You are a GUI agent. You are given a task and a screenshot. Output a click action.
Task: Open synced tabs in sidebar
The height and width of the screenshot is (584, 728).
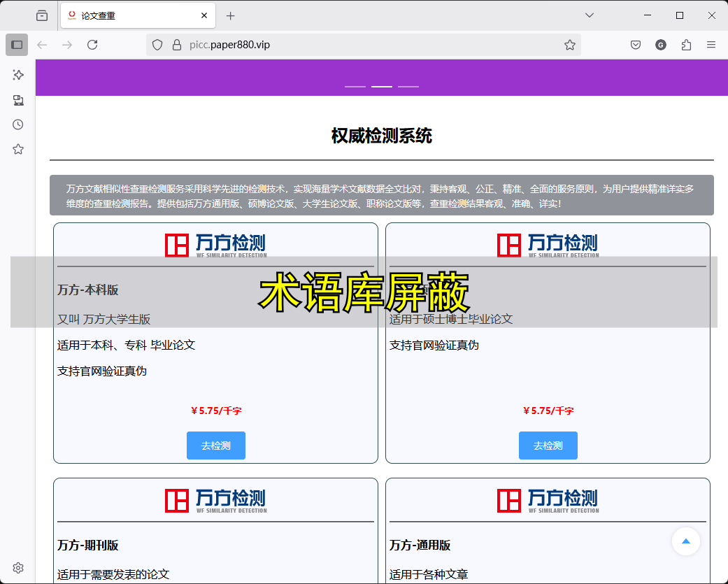pos(18,100)
